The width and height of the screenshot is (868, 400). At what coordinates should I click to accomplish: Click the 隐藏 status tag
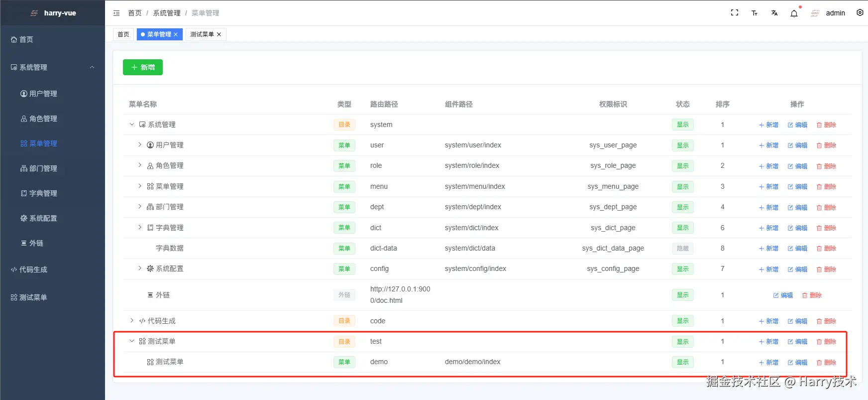[683, 249]
